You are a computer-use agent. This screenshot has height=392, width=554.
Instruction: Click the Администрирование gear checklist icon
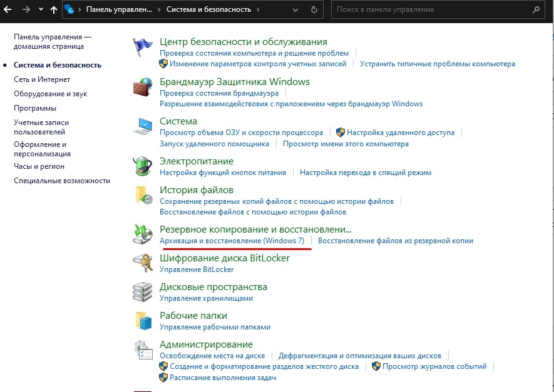(143, 350)
